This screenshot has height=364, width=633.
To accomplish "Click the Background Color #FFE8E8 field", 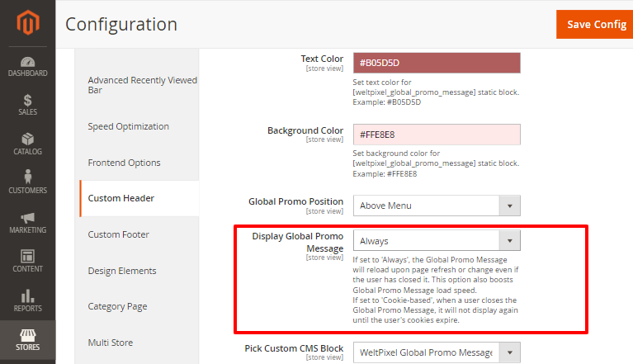I will [x=437, y=135].
